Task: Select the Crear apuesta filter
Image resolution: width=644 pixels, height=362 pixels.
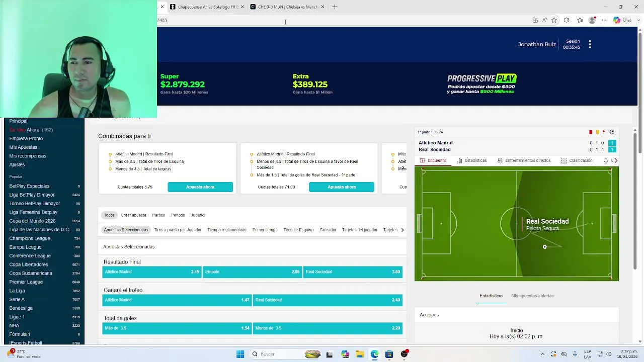Action: coord(133,215)
